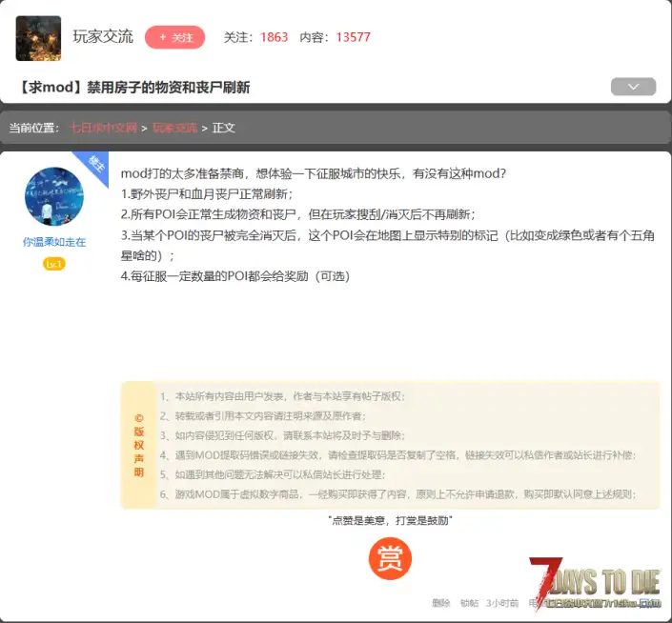Open the 玩家交流 forum title
The width and height of the screenshot is (672, 623).
[103, 37]
